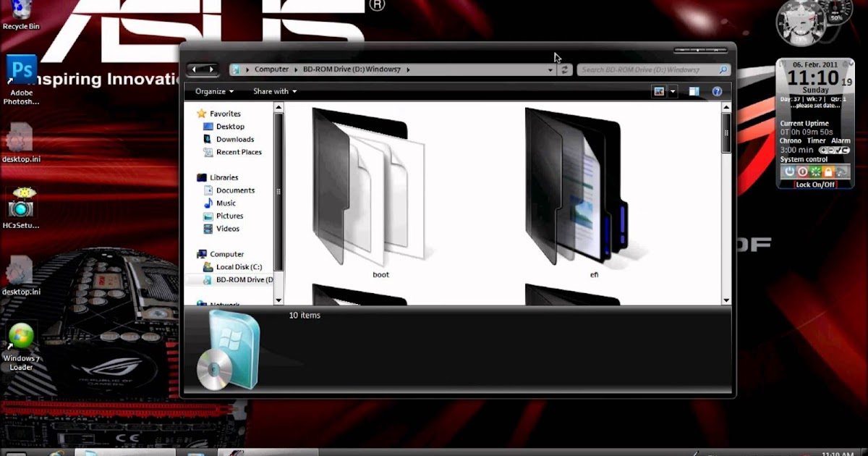This screenshot has width=868, height=456.
Task: Click the green standby icon in gadget
Action: pyautogui.click(x=816, y=172)
